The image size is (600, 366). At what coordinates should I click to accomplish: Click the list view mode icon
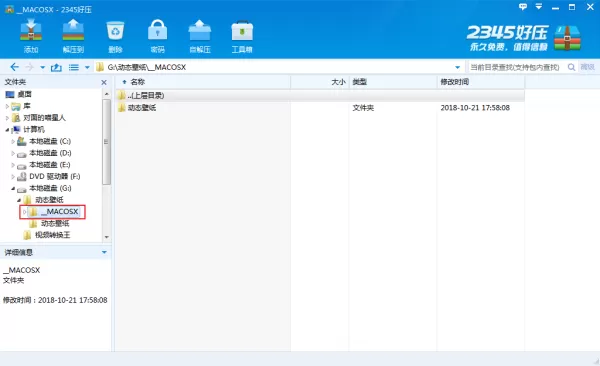click(x=74, y=67)
